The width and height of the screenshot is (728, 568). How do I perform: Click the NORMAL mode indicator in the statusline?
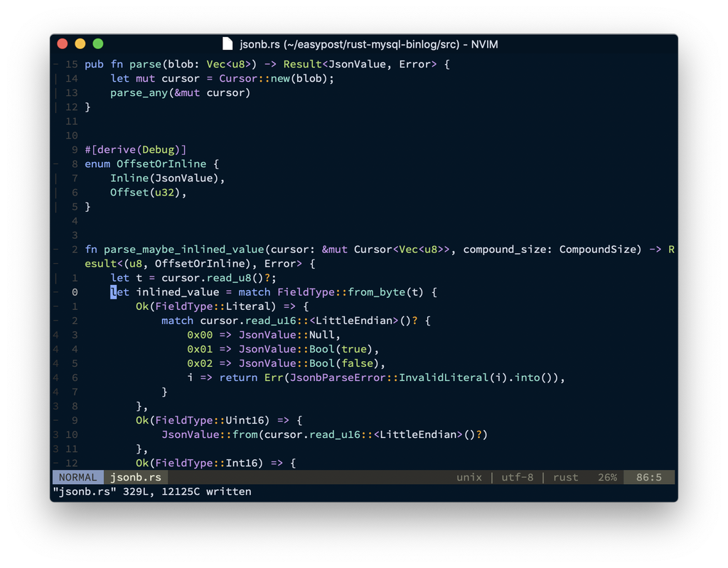click(77, 477)
